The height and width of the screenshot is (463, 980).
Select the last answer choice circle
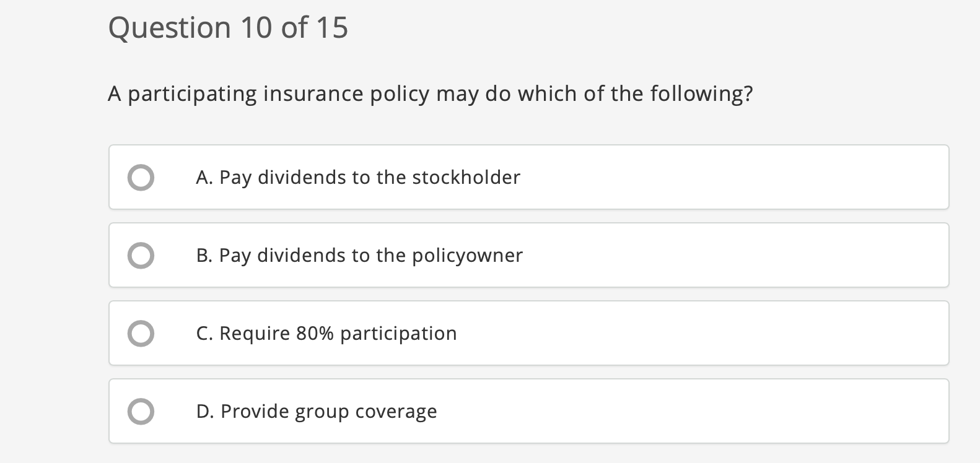pos(141,410)
